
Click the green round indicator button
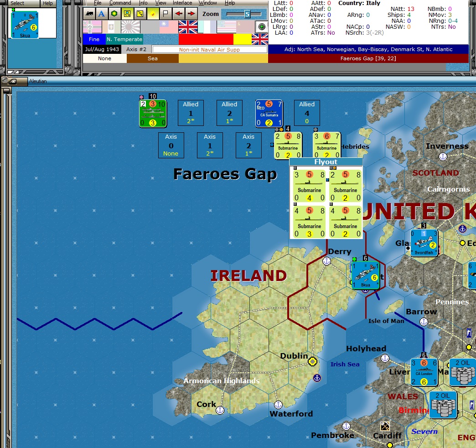[x=262, y=27]
